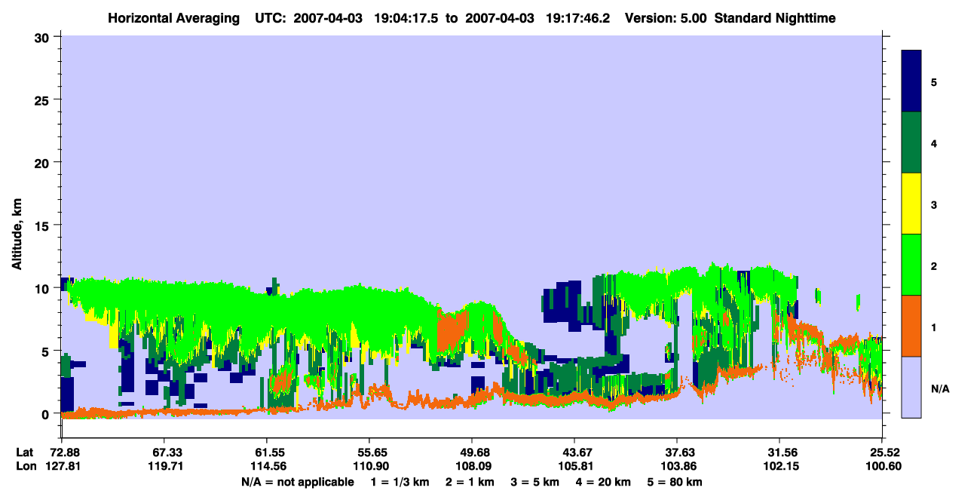Screen dimensions: 980x503
Task: Click the bright green colorbar segment for 2
Action: pyautogui.click(x=911, y=265)
